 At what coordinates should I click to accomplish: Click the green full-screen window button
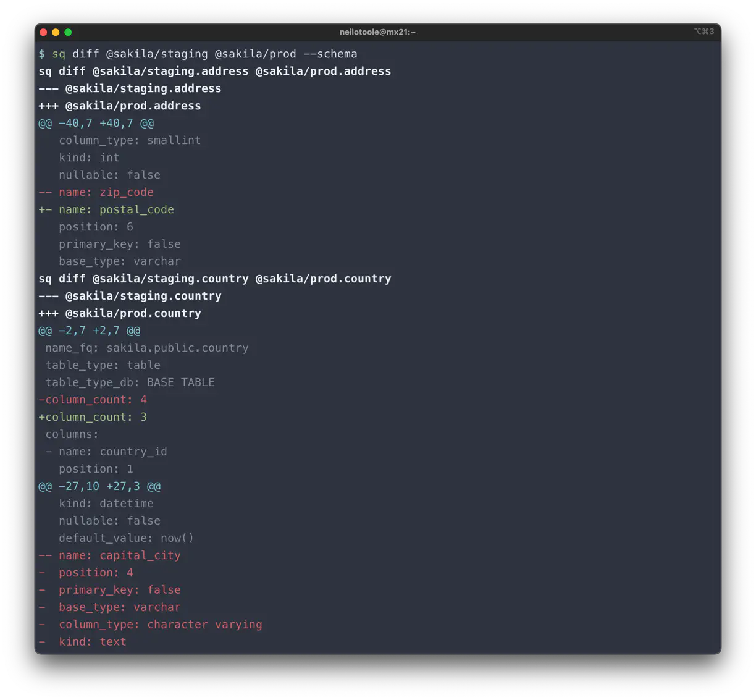click(x=68, y=32)
